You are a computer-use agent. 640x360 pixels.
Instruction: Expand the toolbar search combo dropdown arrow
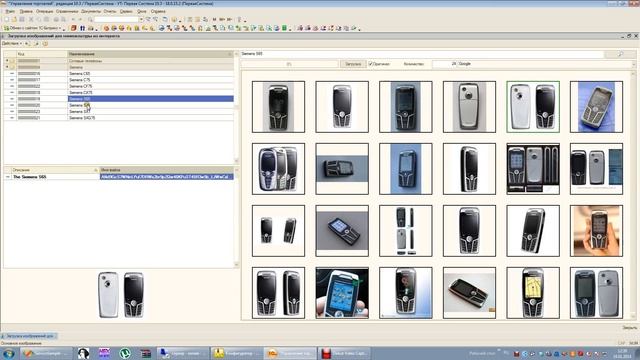click(141, 19)
